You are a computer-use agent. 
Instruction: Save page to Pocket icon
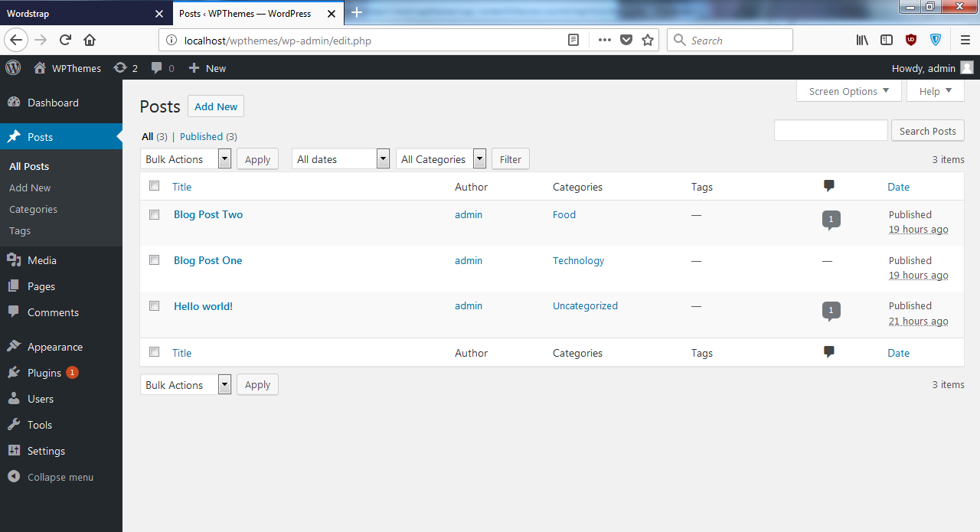[x=626, y=41]
